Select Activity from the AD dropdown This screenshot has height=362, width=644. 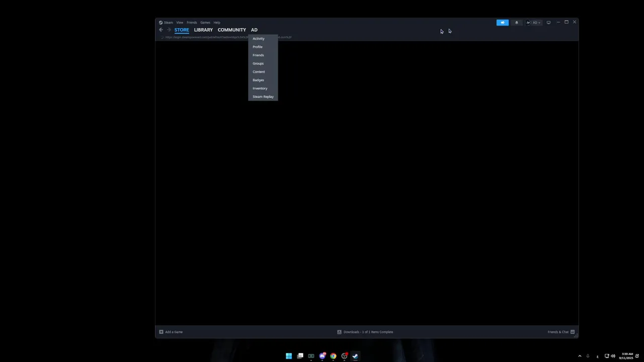click(x=263, y=39)
